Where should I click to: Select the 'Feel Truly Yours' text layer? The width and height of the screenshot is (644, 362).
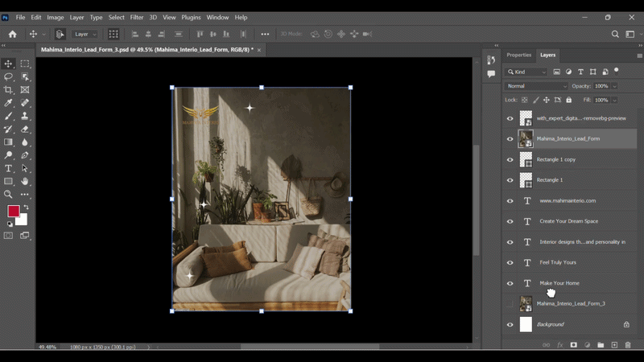click(558, 262)
